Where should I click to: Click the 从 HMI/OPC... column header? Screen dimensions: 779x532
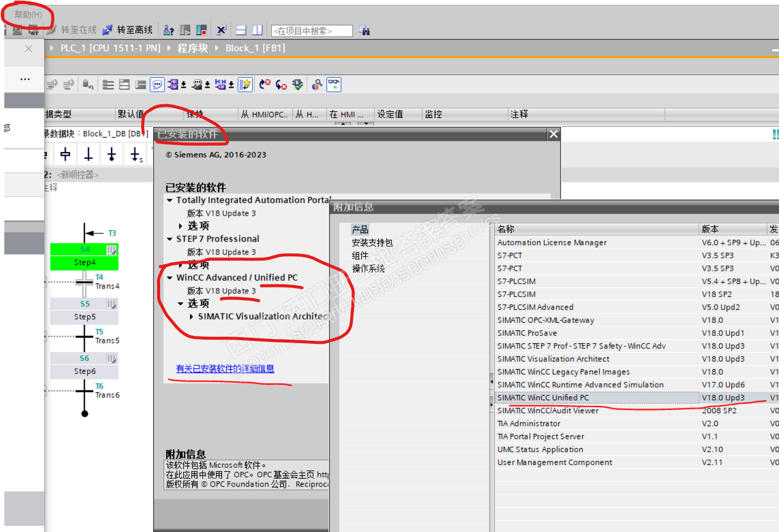coord(265,114)
